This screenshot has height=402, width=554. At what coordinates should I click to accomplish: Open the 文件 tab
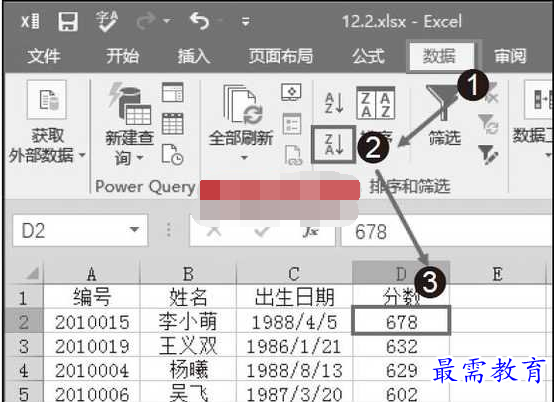tap(44, 57)
